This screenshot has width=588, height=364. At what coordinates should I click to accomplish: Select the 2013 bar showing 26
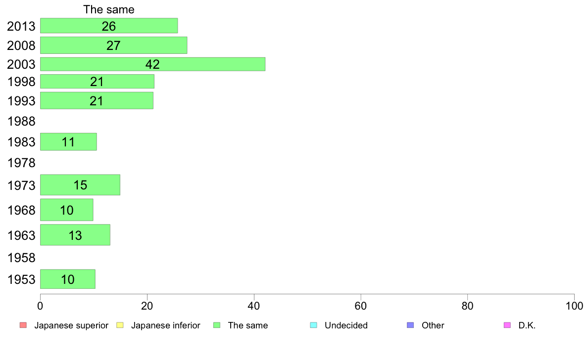[109, 26]
